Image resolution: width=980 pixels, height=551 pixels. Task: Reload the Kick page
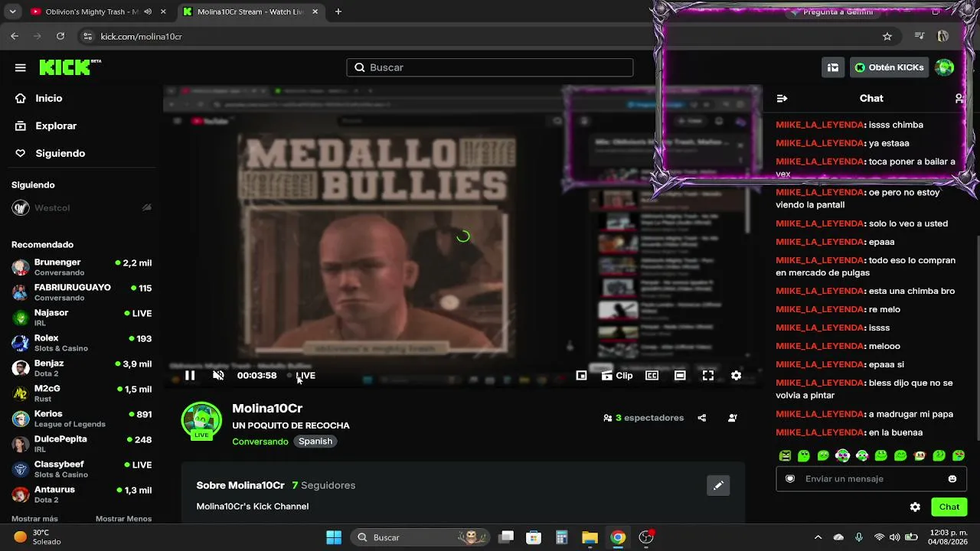60,36
